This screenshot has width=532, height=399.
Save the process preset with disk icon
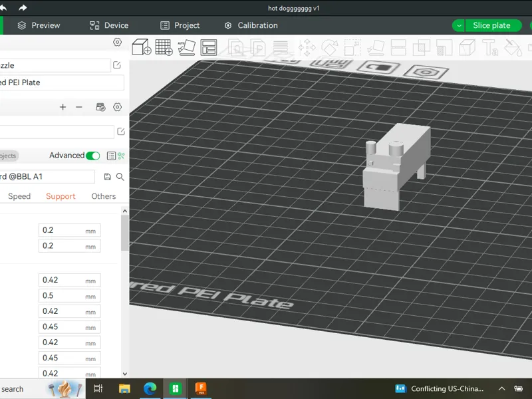107,176
